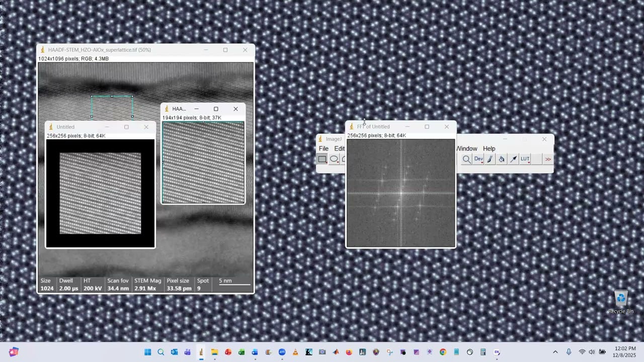Screen dimensions: 644x362
Task: Click the 'Scan fov 34.4 nm' info text
Action: click(x=118, y=285)
